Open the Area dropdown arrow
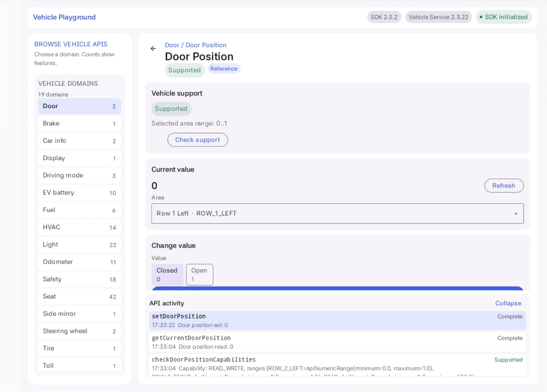This screenshot has width=547, height=392. (516, 214)
